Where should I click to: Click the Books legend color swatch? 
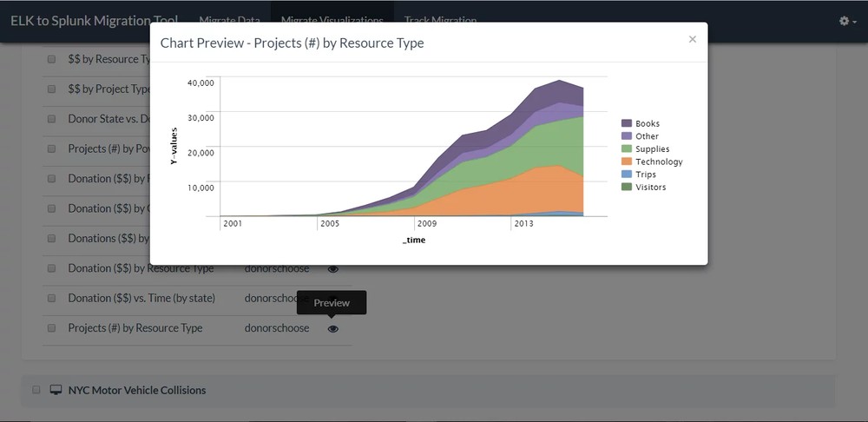(627, 124)
